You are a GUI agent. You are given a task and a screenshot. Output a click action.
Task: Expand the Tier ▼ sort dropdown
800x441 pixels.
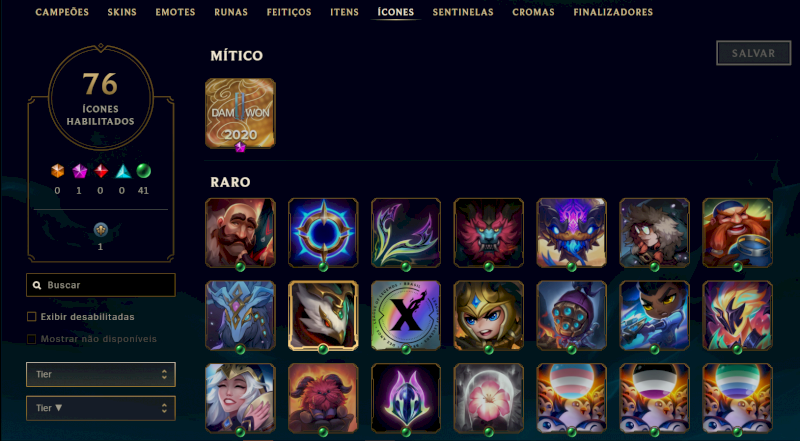click(x=101, y=408)
